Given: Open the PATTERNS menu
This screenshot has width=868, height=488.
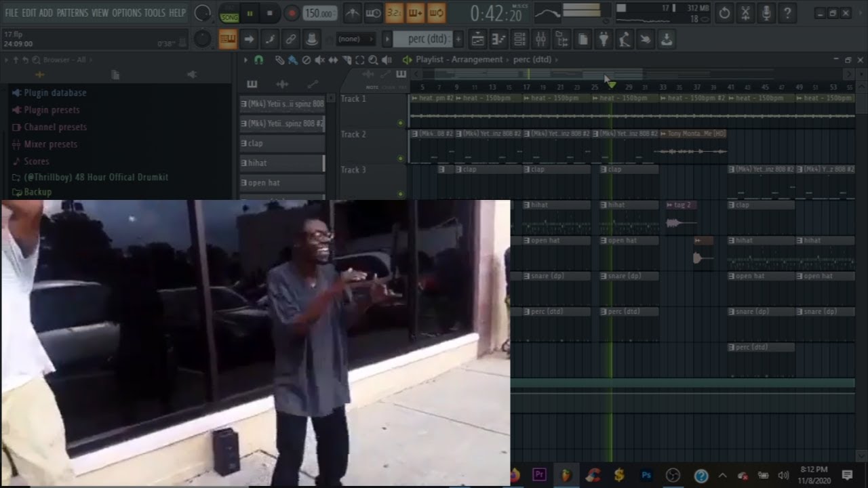Looking at the screenshot, I should pyautogui.click(x=73, y=13).
